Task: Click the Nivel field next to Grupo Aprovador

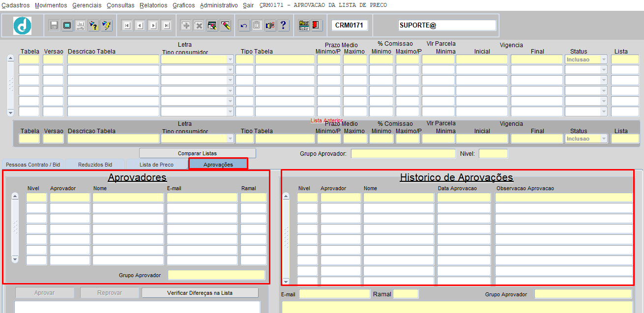Action: click(x=493, y=154)
